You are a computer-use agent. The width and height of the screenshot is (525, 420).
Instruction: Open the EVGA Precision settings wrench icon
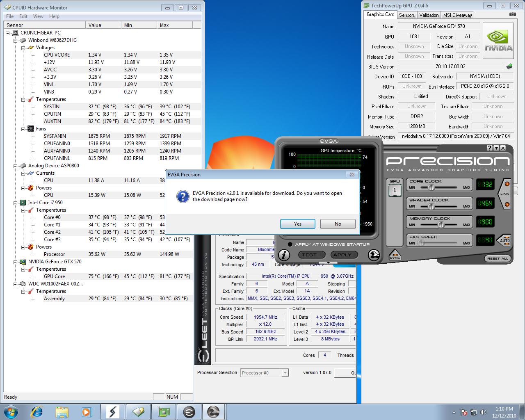pyautogui.click(x=374, y=255)
